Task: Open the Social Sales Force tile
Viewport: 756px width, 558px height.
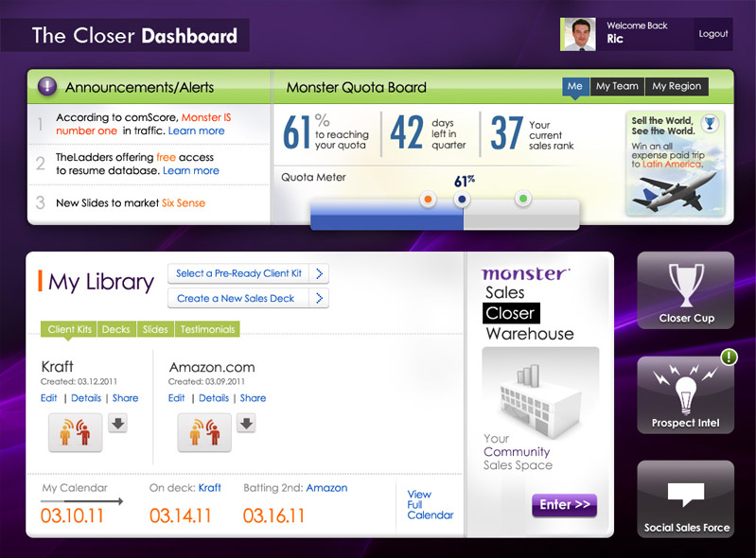Action: tap(686, 499)
